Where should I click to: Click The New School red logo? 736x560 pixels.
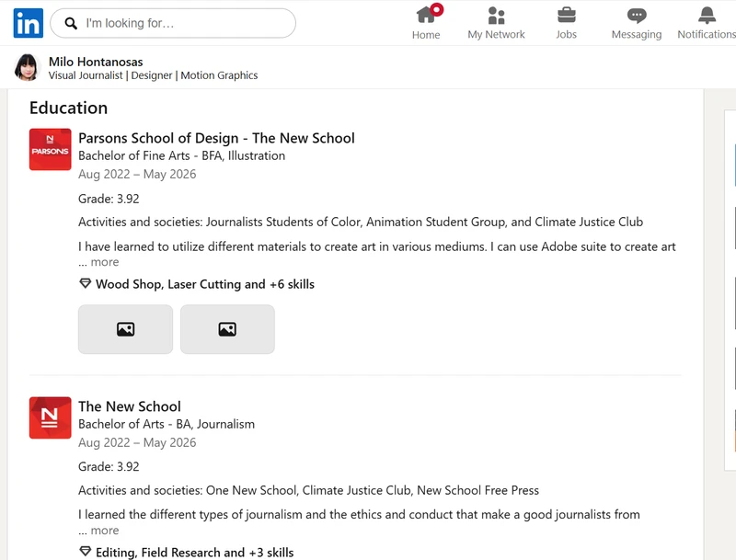[51, 417]
